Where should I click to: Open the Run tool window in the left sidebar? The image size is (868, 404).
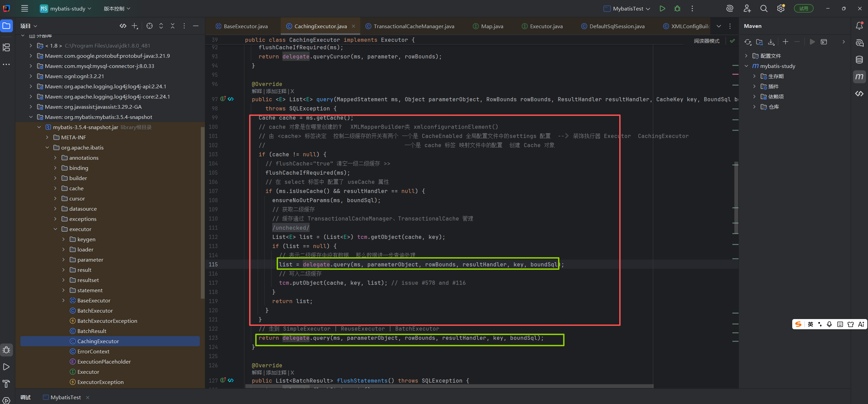(6, 367)
